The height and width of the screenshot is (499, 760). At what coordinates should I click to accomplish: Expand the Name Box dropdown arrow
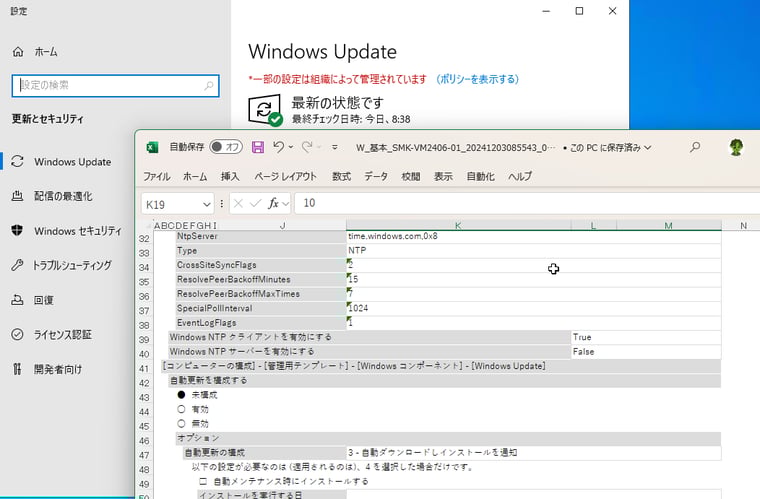pos(206,204)
